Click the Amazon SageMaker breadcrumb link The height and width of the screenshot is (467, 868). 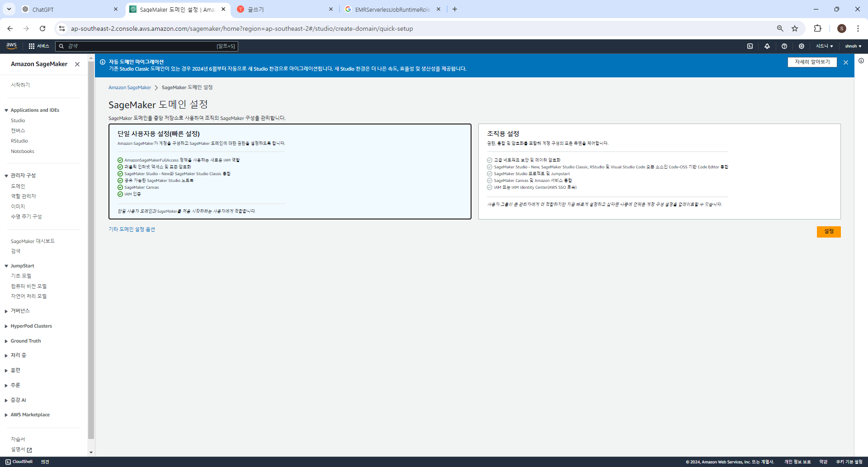pyautogui.click(x=130, y=88)
